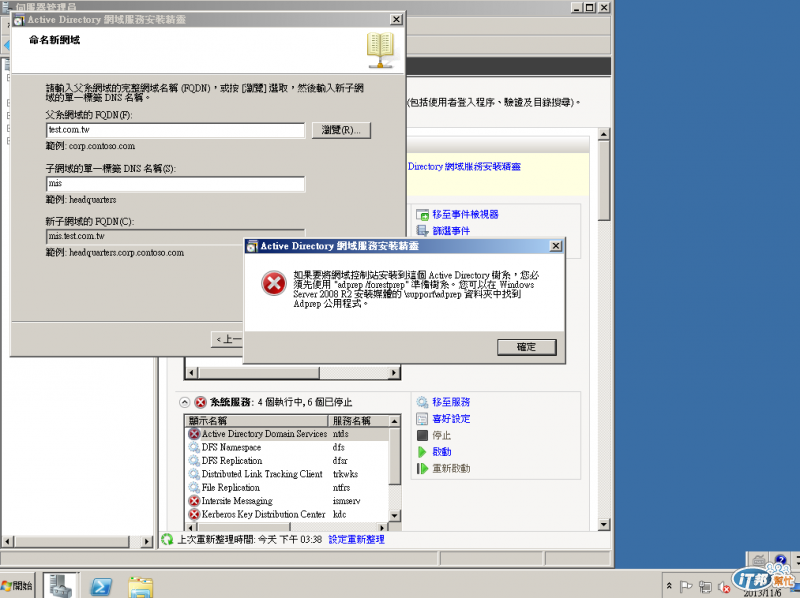800x598 pixels.
Task: Click the event viewer icon beside 移至事件檢視器
Action: [422, 215]
